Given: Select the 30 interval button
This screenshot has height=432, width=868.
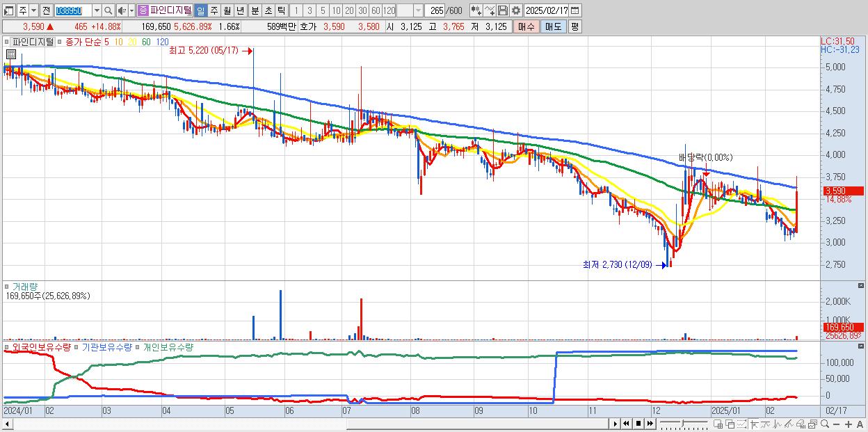Looking at the screenshot, I should tap(362, 10).
